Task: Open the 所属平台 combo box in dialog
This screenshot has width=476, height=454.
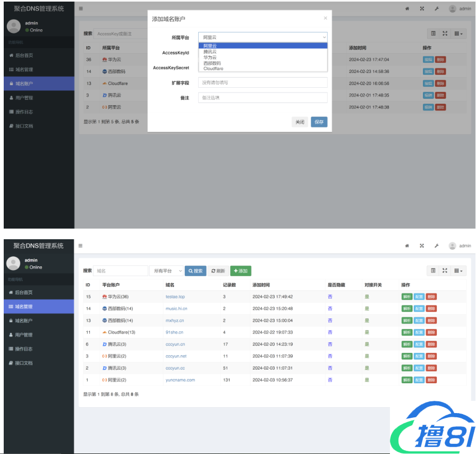Action: click(x=263, y=37)
